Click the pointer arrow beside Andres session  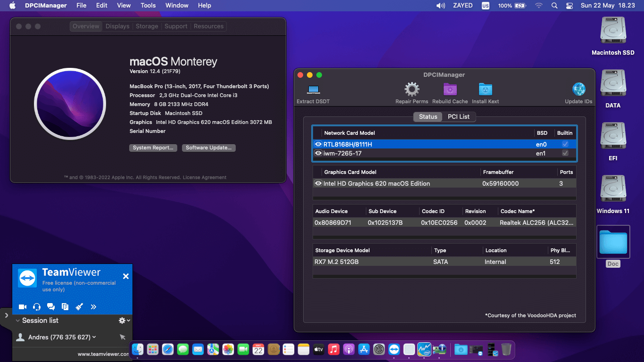123,337
